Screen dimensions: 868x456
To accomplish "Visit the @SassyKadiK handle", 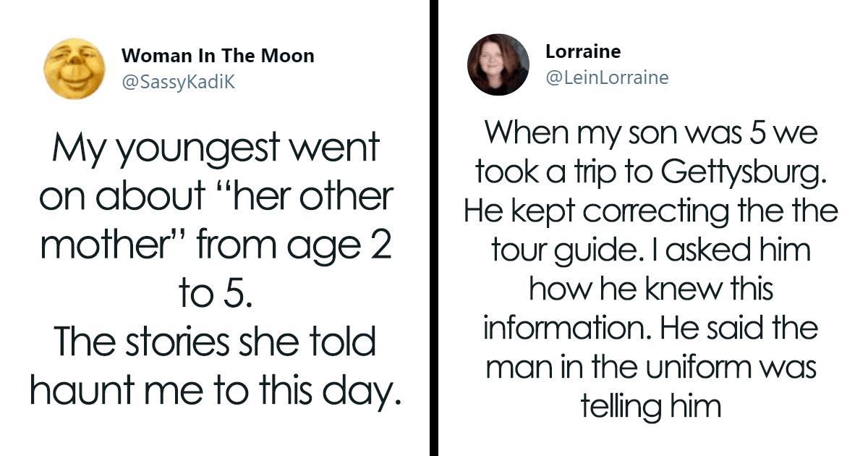I will tap(178, 83).
